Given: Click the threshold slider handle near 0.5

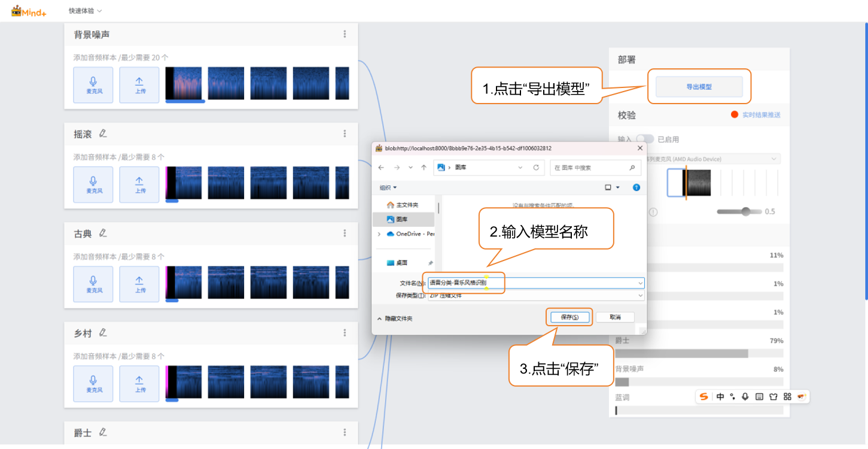Looking at the screenshot, I should pos(745,211).
